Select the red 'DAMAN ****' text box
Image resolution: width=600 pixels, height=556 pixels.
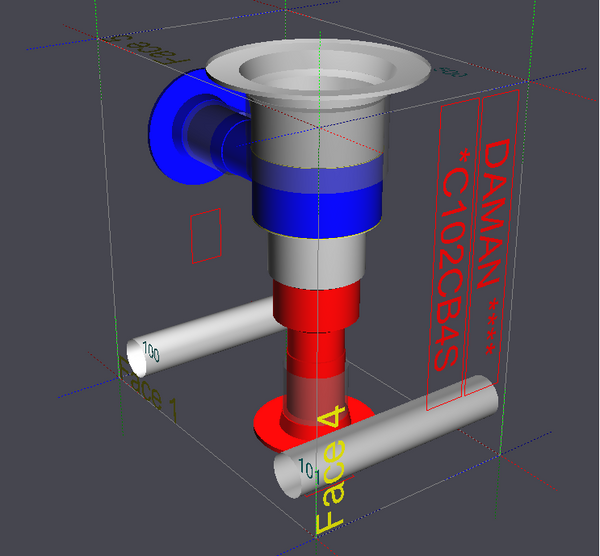coord(491,243)
